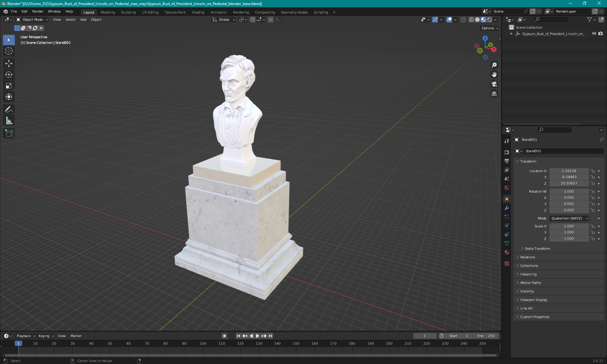
Task: Hide the Gypsum_Bust collection in viewport
Action: [x=594, y=33]
